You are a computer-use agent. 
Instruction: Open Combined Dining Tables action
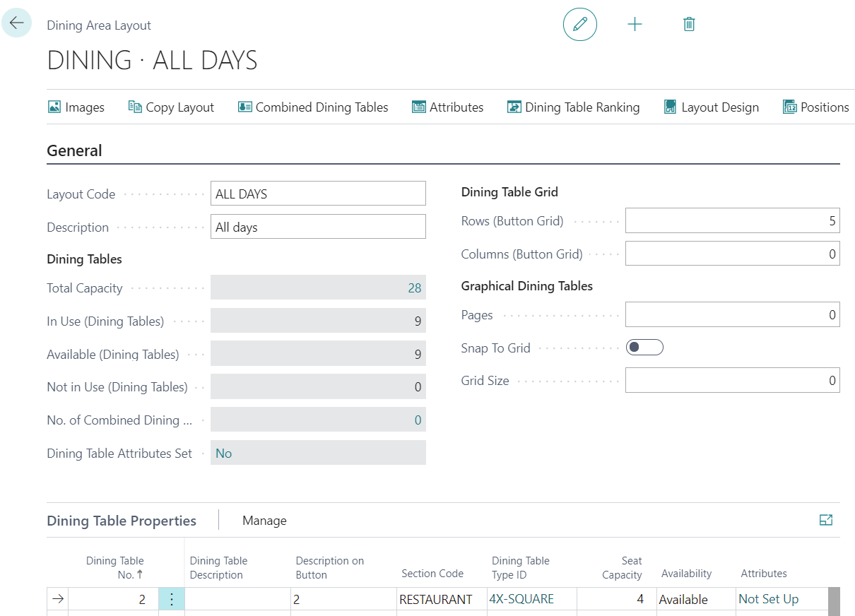[313, 107]
